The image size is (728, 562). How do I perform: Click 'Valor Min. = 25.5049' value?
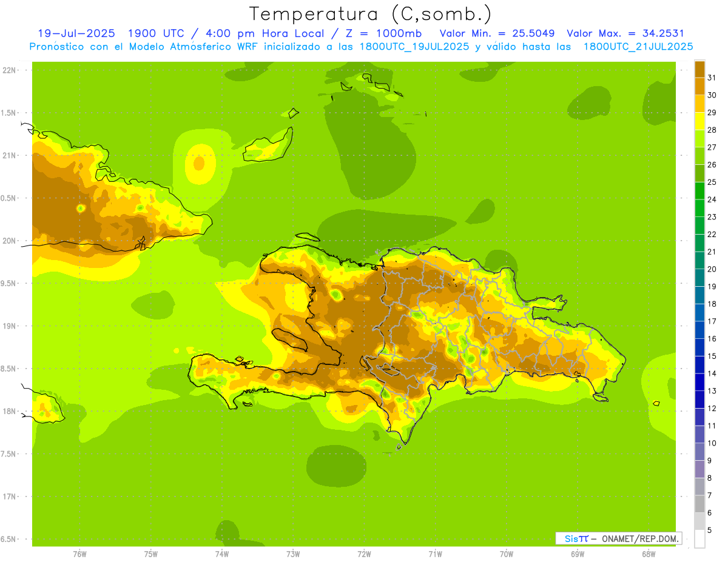coord(497,33)
